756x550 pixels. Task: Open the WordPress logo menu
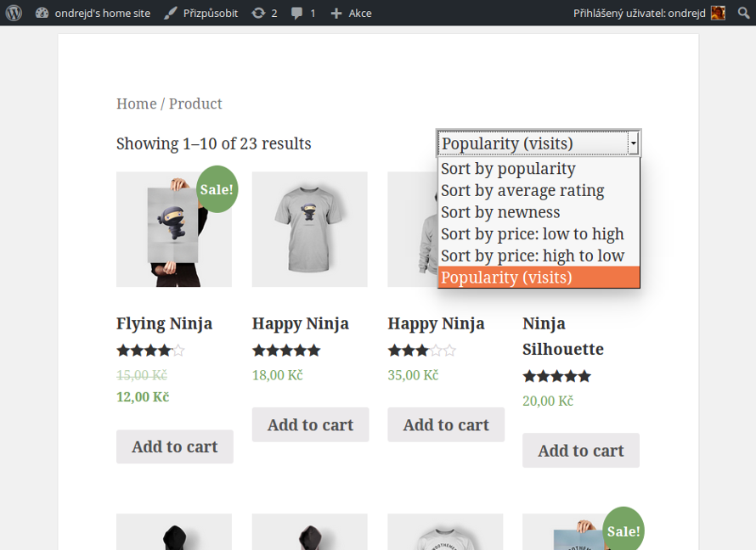click(14, 13)
